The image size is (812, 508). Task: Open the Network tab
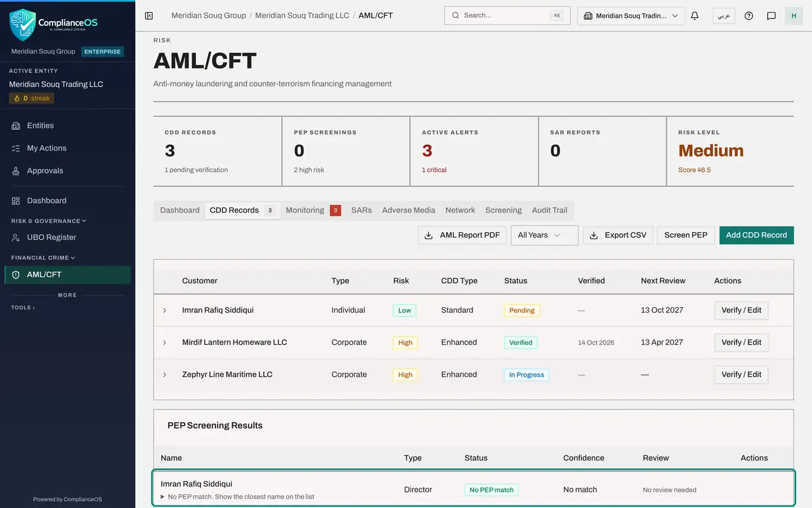point(461,210)
